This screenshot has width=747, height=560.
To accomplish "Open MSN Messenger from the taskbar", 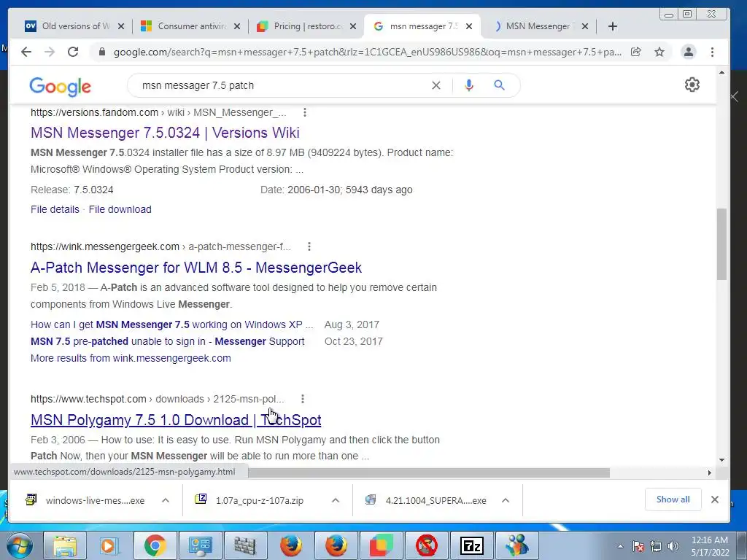I will [x=517, y=545].
